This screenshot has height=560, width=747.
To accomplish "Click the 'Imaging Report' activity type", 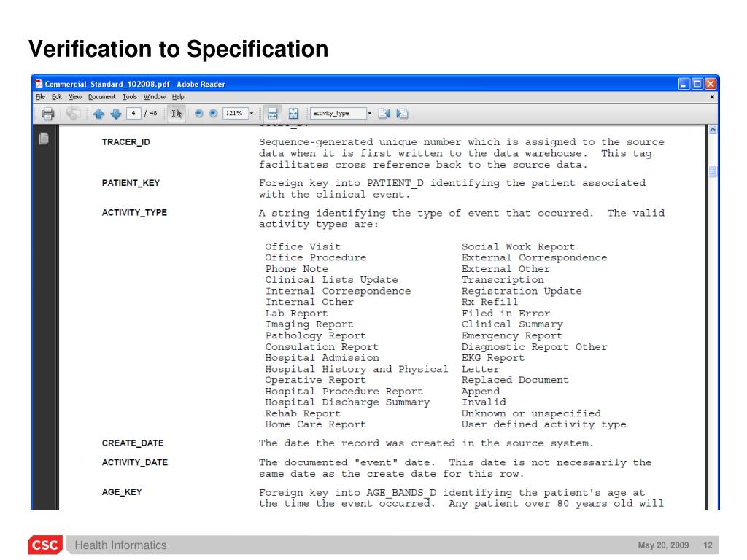I will 309,324.
